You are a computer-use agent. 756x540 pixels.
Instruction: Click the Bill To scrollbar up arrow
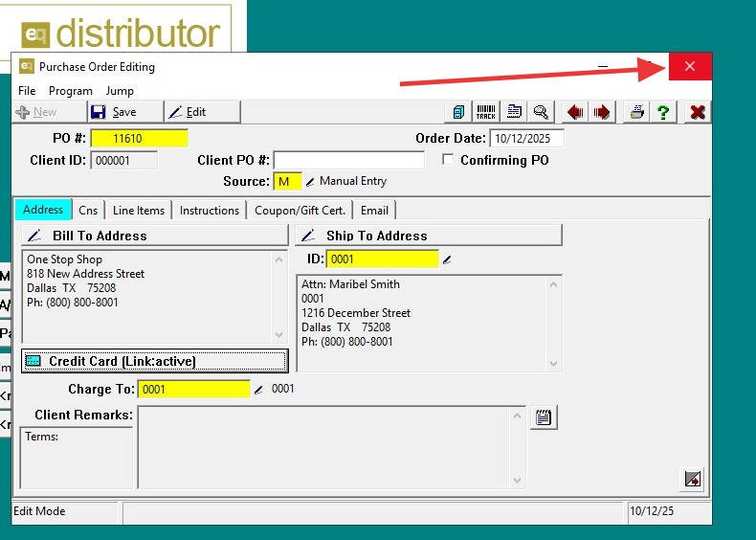point(278,260)
